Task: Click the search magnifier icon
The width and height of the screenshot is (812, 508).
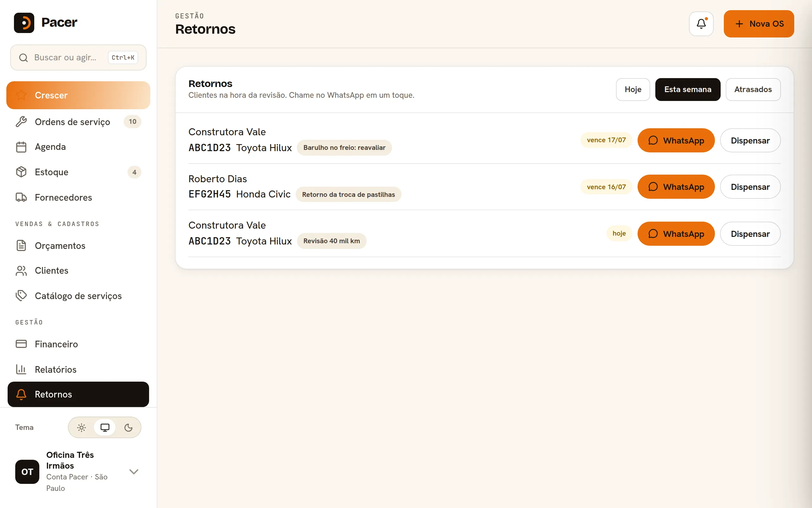Action: 23,58
